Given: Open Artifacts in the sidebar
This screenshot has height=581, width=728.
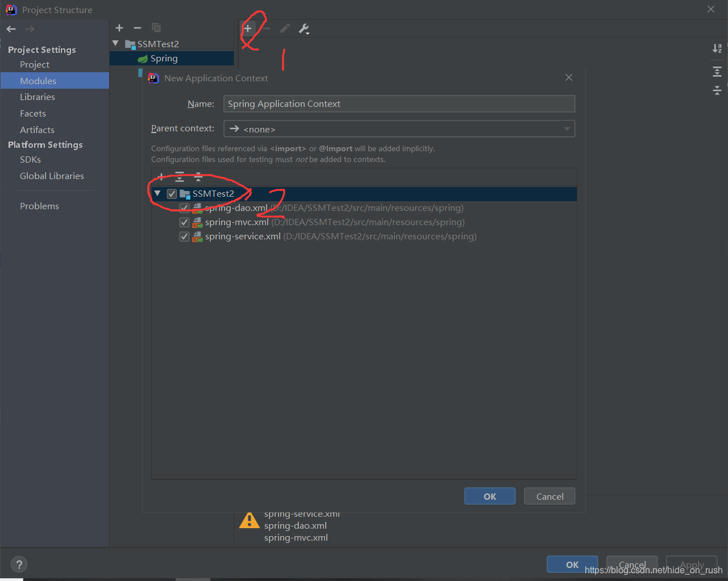Looking at the screenshot, I should (37, 130).
